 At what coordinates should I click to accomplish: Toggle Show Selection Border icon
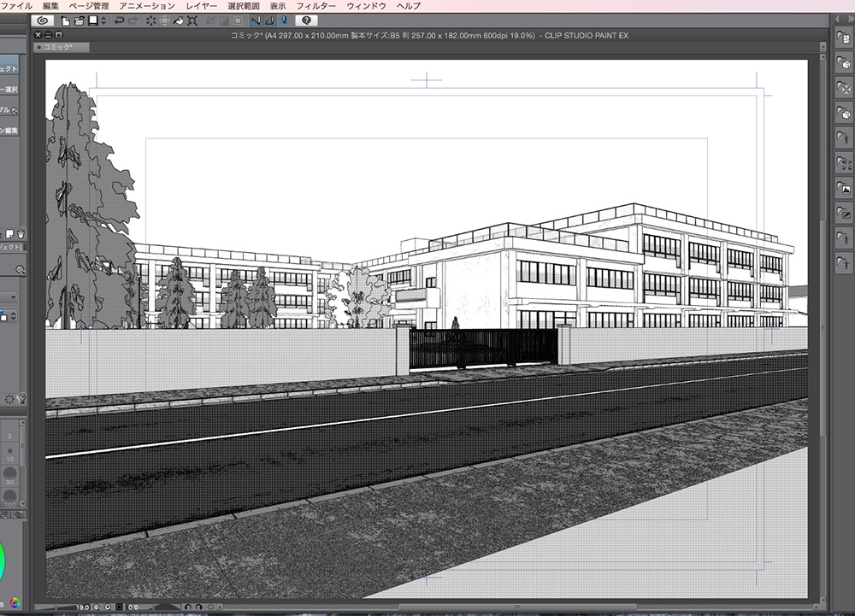pos(238,21)
